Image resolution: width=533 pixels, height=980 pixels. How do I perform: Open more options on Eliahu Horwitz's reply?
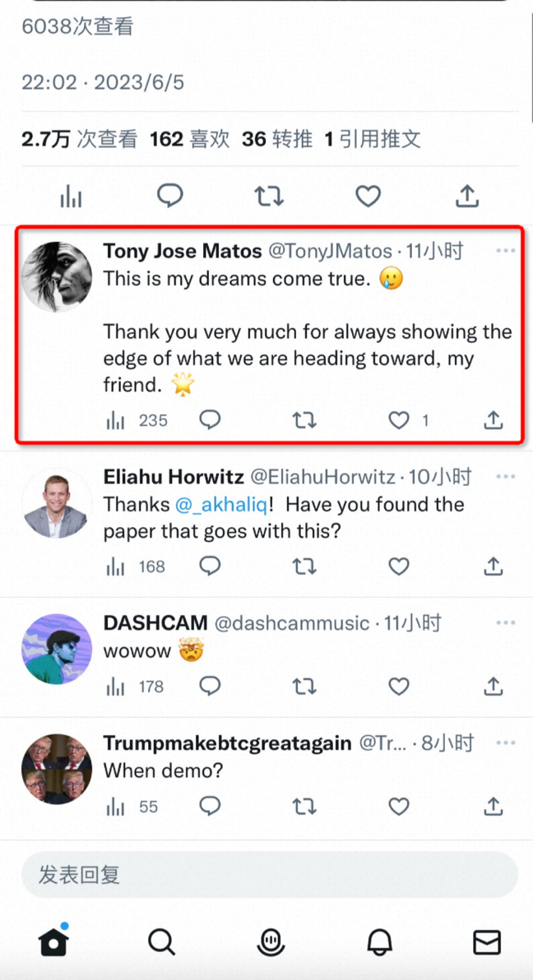tap(505, 477)
